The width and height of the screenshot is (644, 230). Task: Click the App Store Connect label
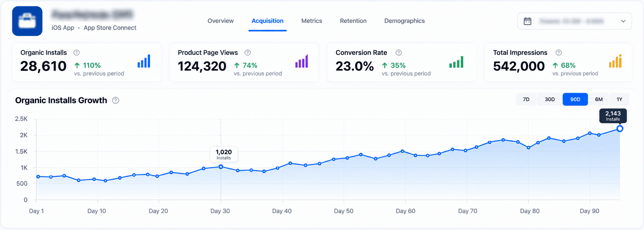pos(110,28)
